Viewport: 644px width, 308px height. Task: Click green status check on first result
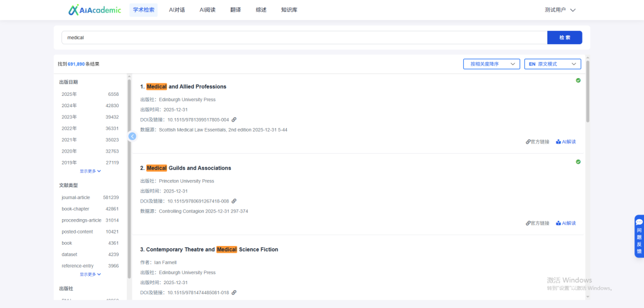click(578, 80)
